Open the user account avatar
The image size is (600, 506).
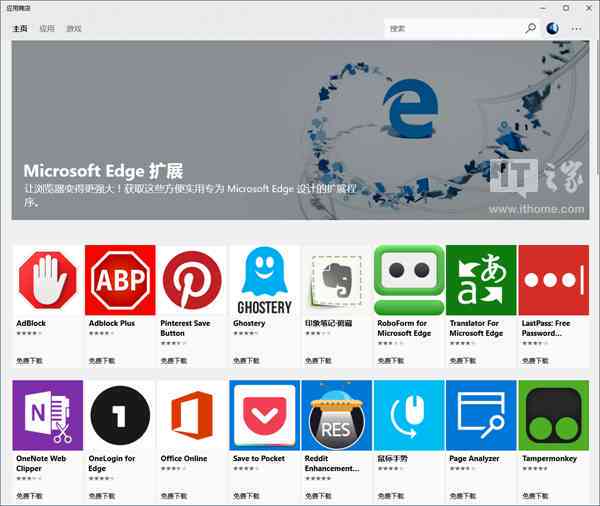(x=552, y=28)
